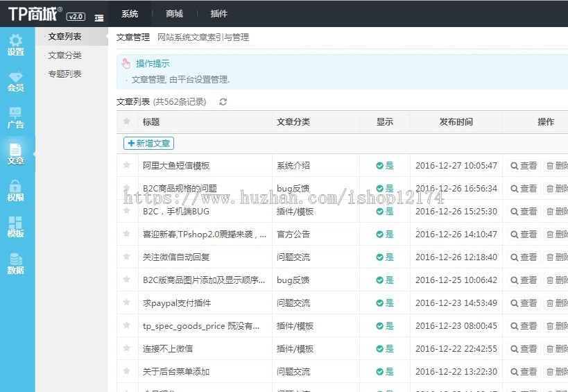Open the 广告 ads sidebar icon
Screen dimensions: 568x392
15,118
